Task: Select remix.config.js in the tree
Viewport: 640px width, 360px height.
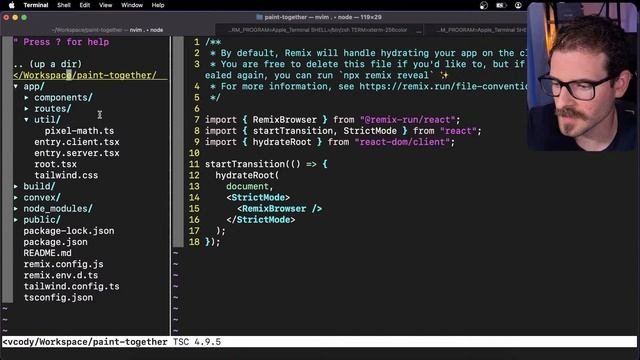Action: 63,264
